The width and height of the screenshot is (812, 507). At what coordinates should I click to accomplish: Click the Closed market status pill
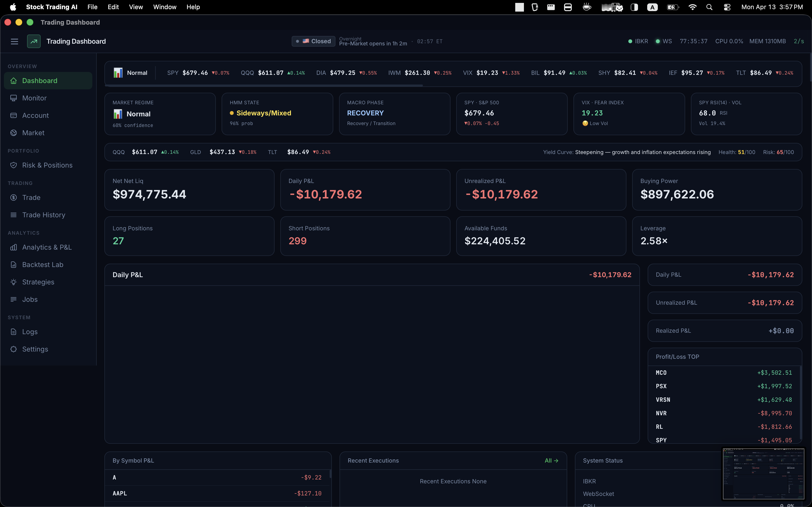[313, 41]
